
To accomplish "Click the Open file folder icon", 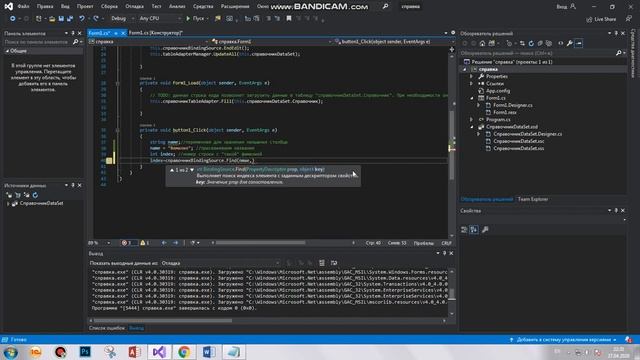I will point(52,18).
